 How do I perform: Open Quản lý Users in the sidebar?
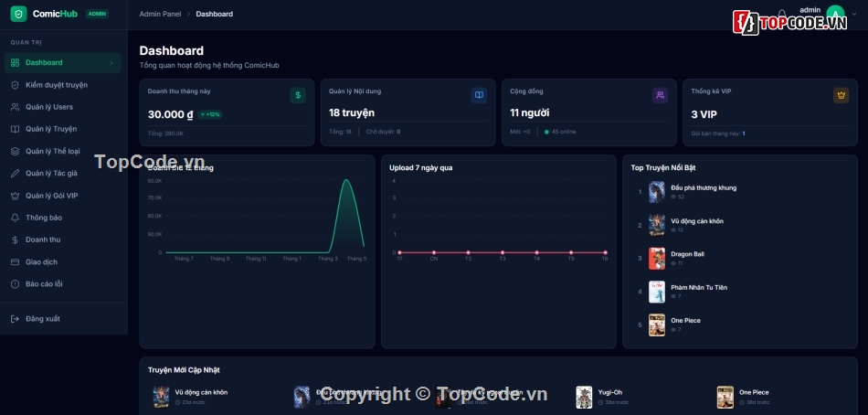[62, 107]
